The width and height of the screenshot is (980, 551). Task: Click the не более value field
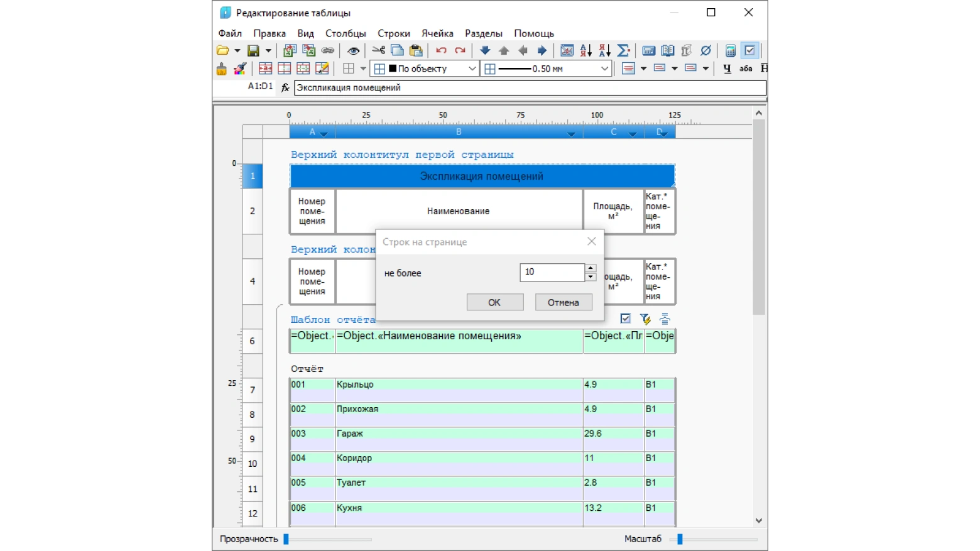point(552,272)
